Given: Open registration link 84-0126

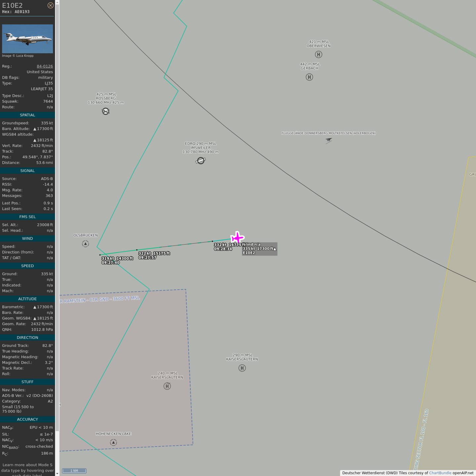Looking at the screenshot, I should (x=45, y=66).
